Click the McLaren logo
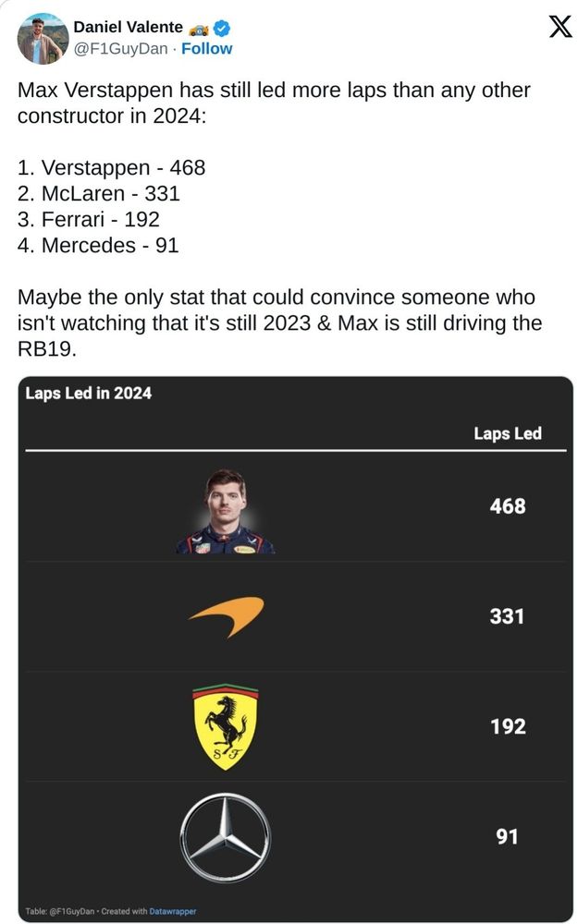 pos(227,616)
